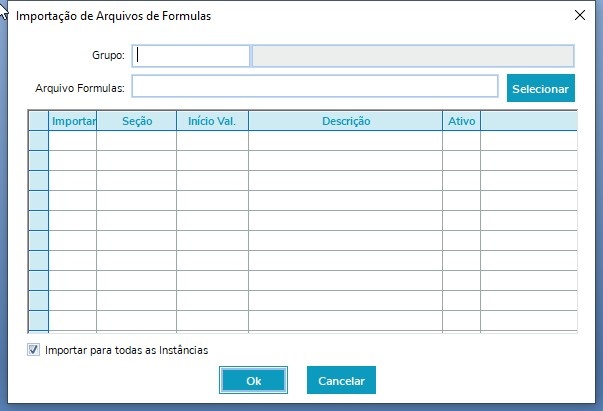603x411 pixels.
Task: Focus the Arquivo Formulas text field
Action: coord(314,87)
